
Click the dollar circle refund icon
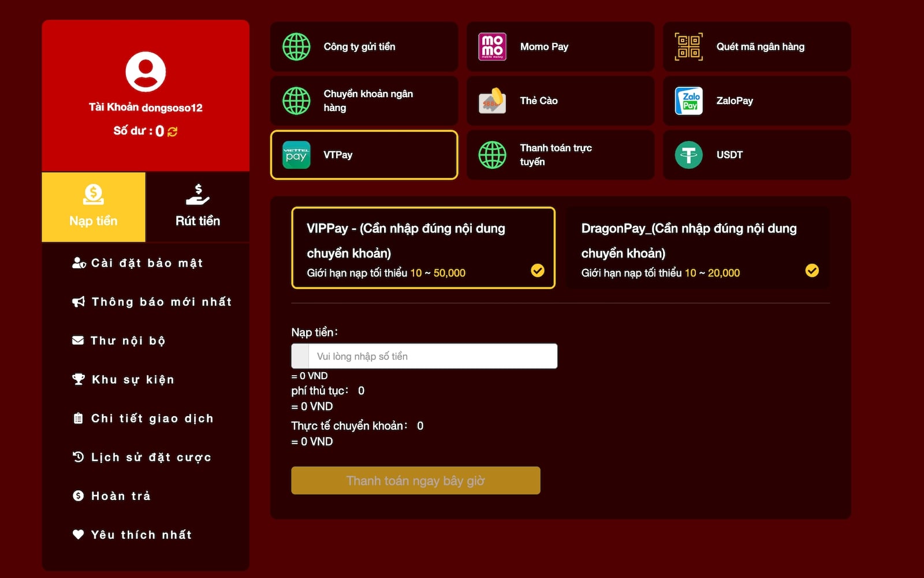(78, 495)
